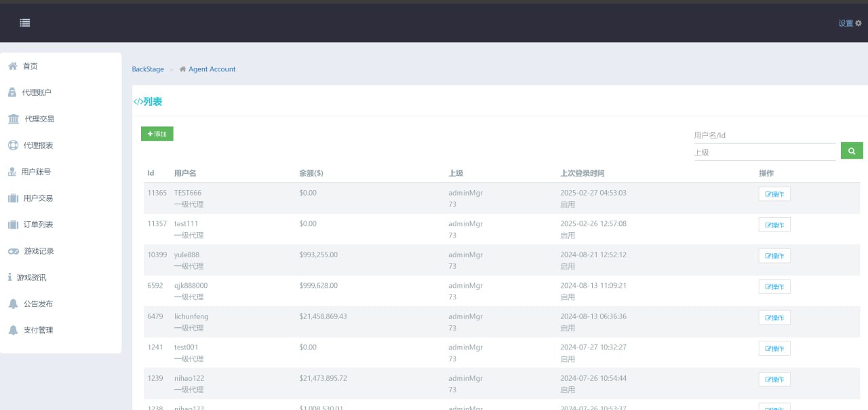Screen dimensions: 868x410
Task: Click the home icon beside 首页
Action: point(12,66)
